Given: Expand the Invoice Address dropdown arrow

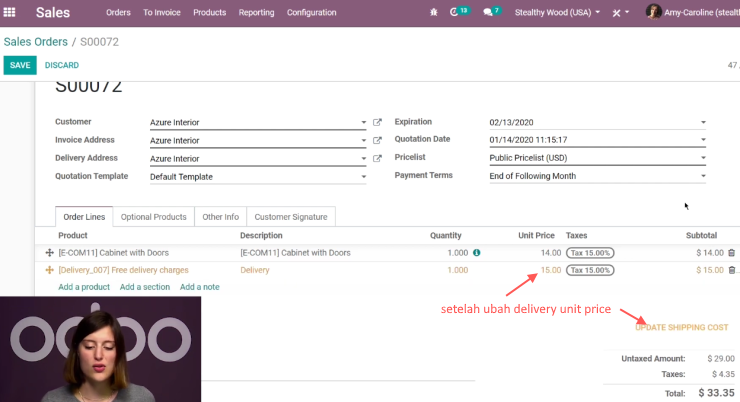Looking at the screenshot, I should pos(363,140).
